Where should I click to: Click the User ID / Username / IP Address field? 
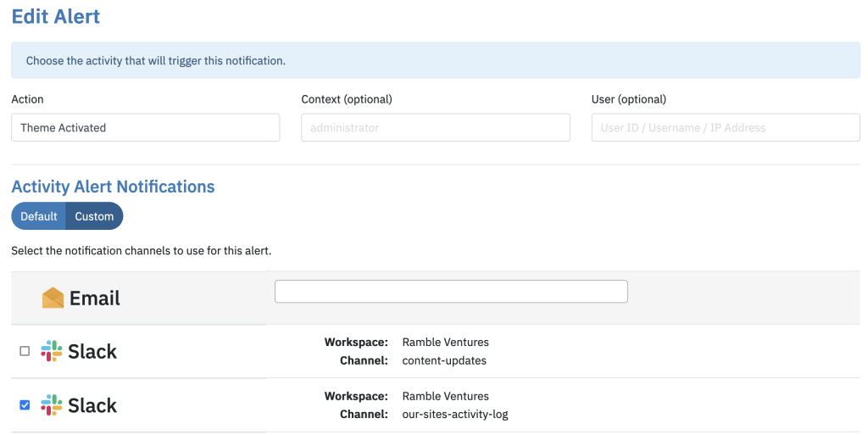726,128
